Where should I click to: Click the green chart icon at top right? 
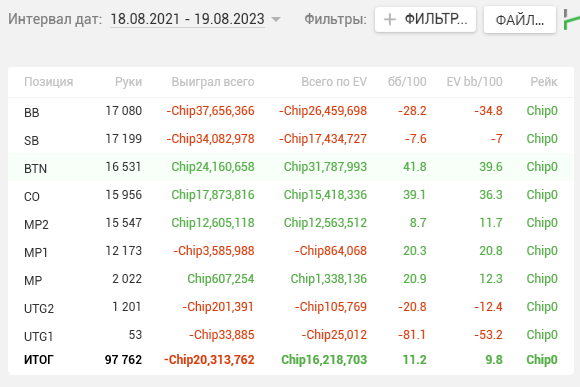coord(572,20)
